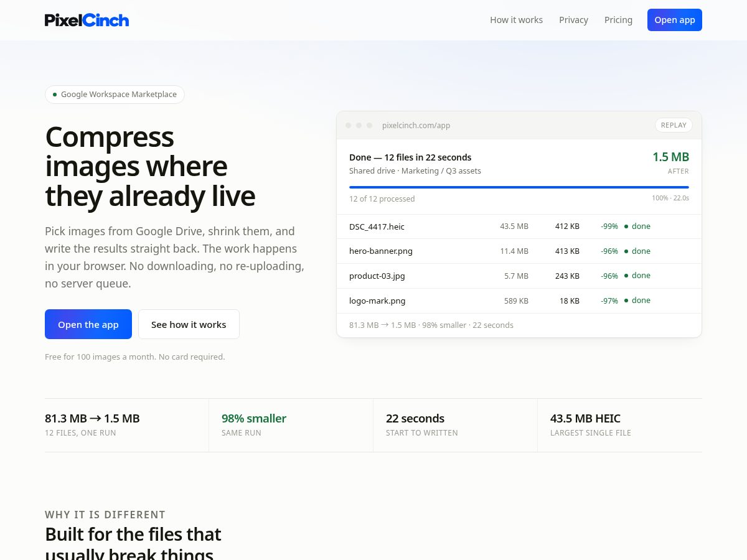Click the 43.5 MB original size cell
Image resolution: width=747 pixels, height=560 pixels.
pos(514,226)
